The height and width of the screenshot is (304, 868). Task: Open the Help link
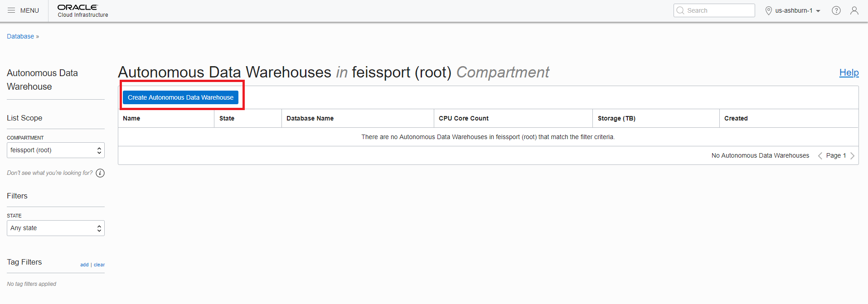[849, 72]
